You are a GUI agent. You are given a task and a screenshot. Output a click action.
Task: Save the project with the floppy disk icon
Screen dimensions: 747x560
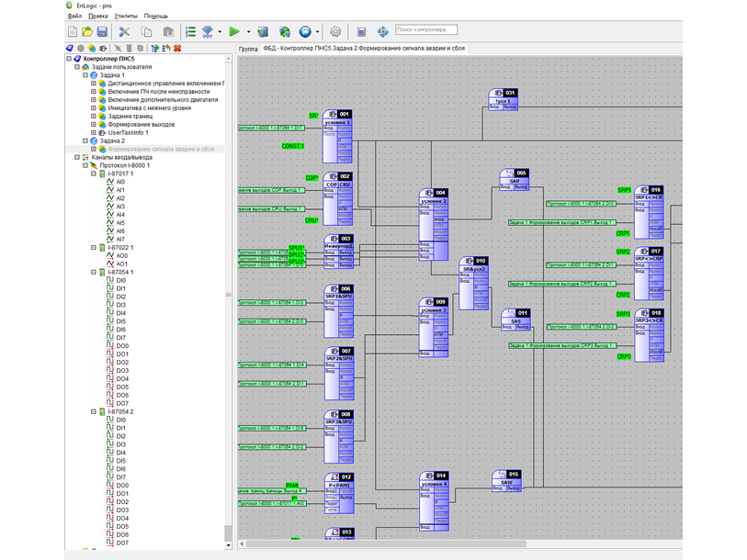click(x=102, y=32)
